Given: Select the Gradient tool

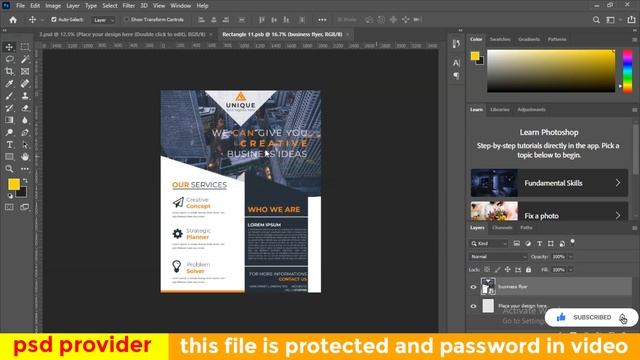Looking at the screenshot, I should (x=9, y=120).
